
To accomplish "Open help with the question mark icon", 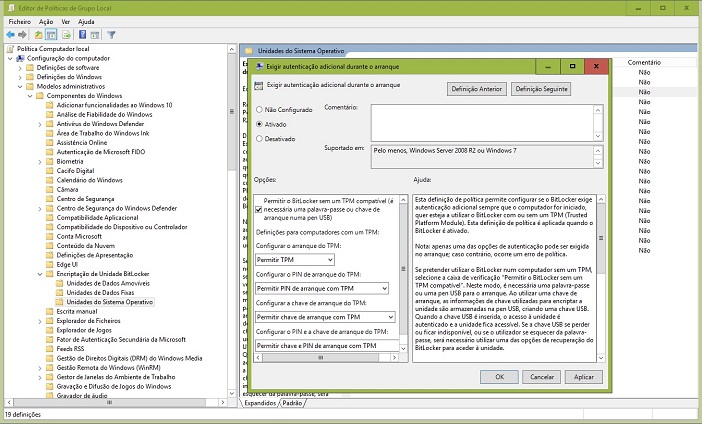I will (x=82, y=34).
